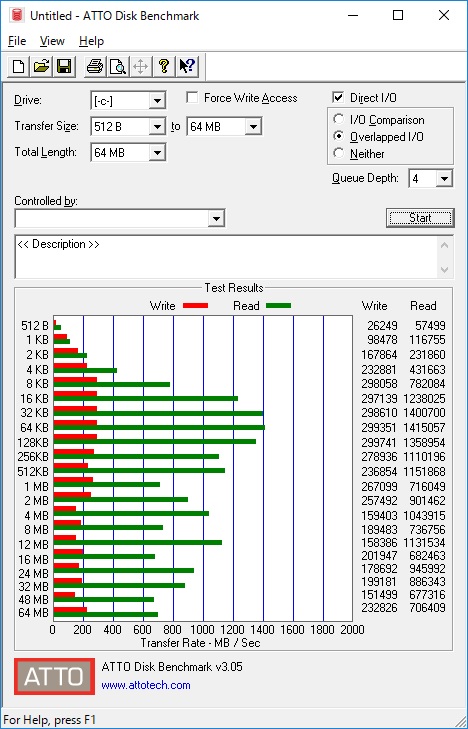Select the Neither radio option
This screenshot has height=729, width=468.
[339, 153]
